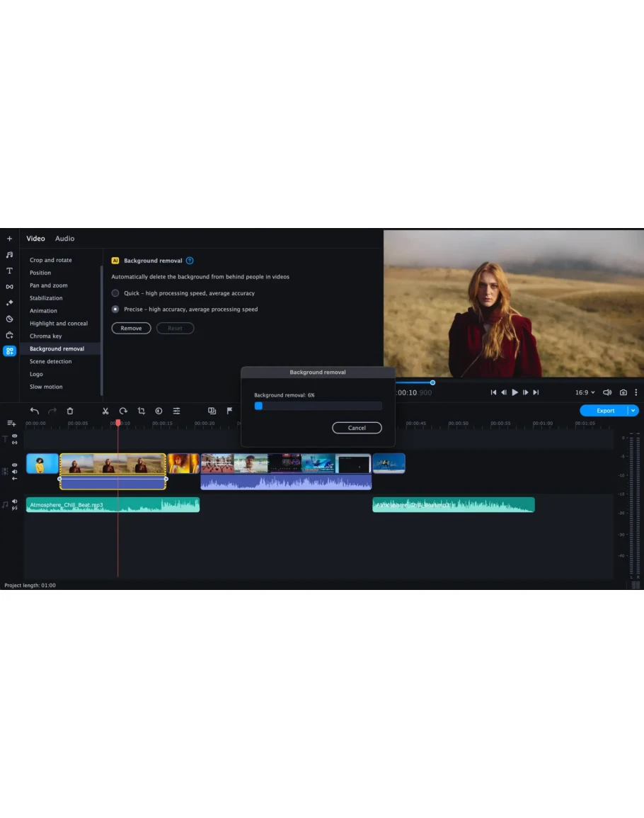Click the Remove button
This screenshot has width=644, height=818.
pos(131,329)
